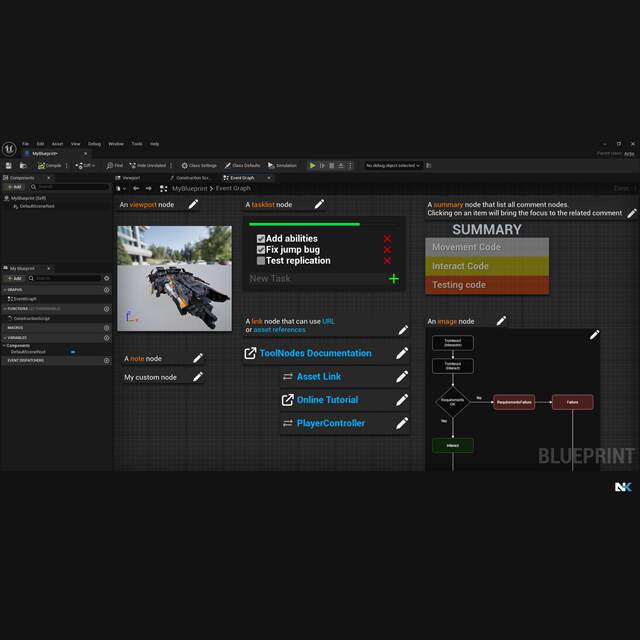
Task: Click Add in the My Blueprint panel
Action: point(14,278)
